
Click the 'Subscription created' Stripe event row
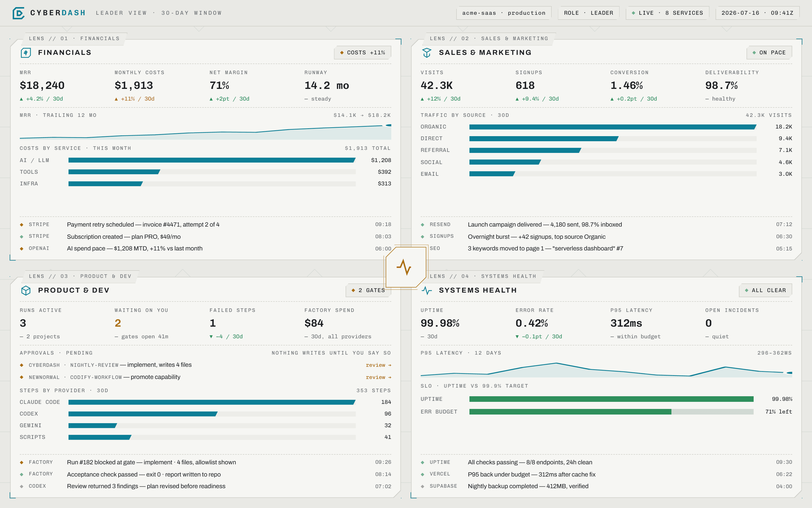205,236
